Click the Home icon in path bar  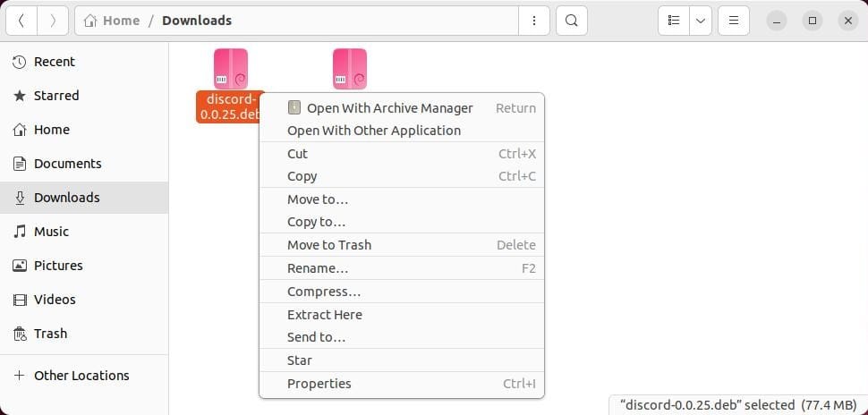pos(90,21)
